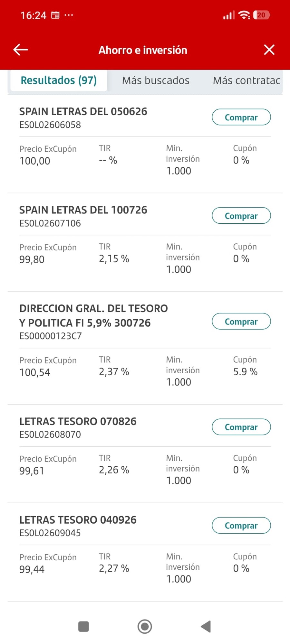Buy LETRAS TESORO 070826
Screen dimensions: 290x644
[241, 427]
